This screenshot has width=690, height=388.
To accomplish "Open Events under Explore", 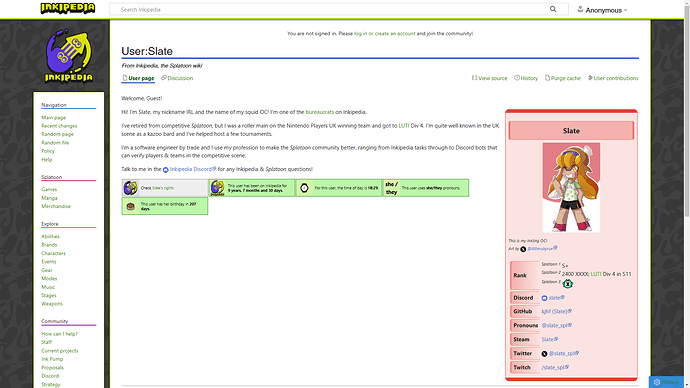I will [48, 262].
